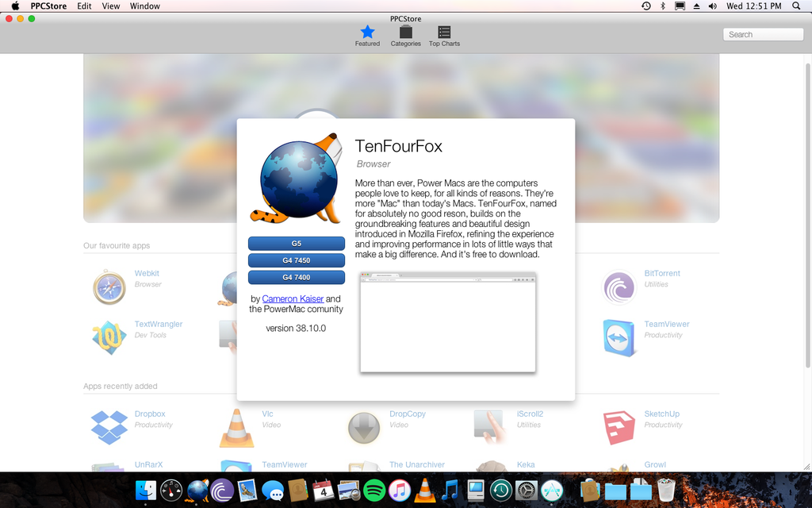Open Mail stamp icon in dock
This screenshot has height=508, width=812.
click(x=247, y=490)
